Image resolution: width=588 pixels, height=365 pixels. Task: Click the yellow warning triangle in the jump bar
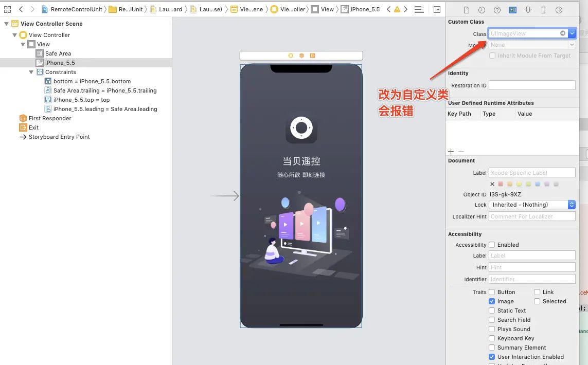(x=397, y=9)
